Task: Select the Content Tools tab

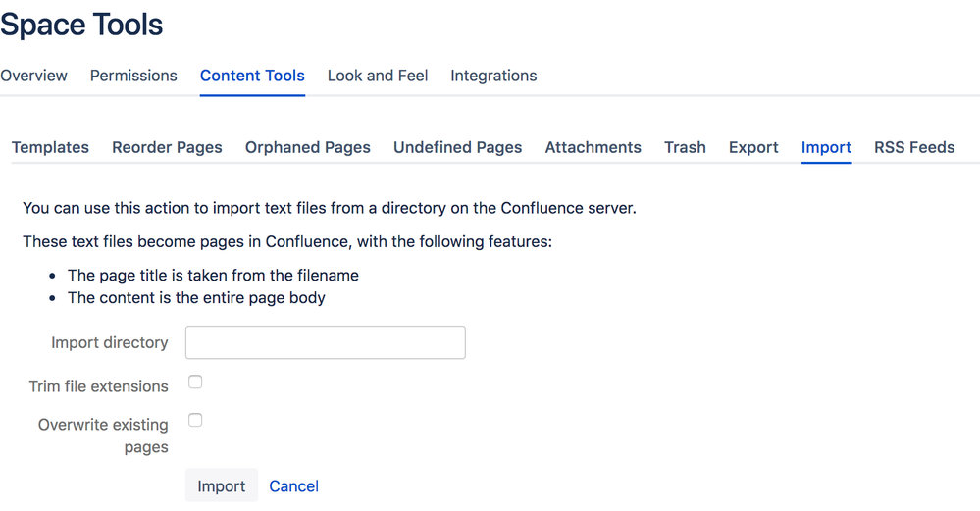Action: [x=252, y=76]
